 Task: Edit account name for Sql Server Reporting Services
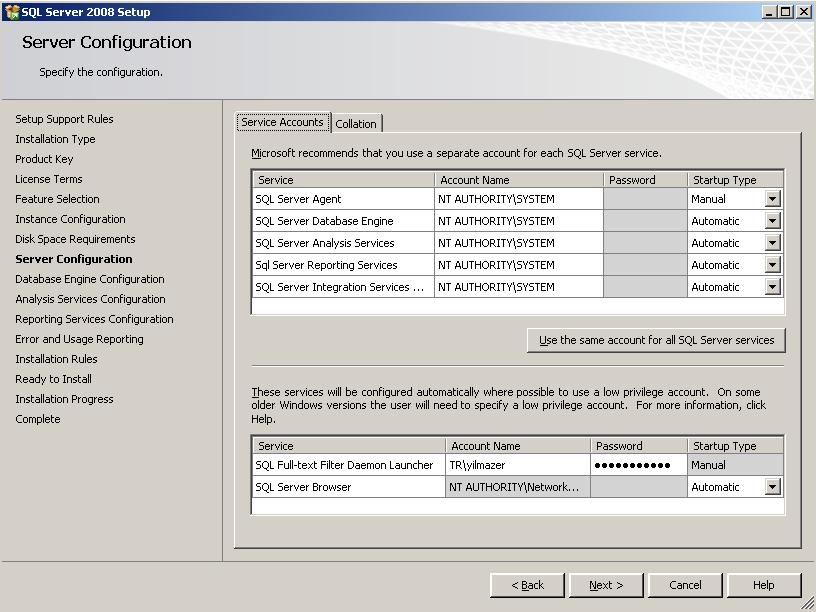tap(519, 265)
